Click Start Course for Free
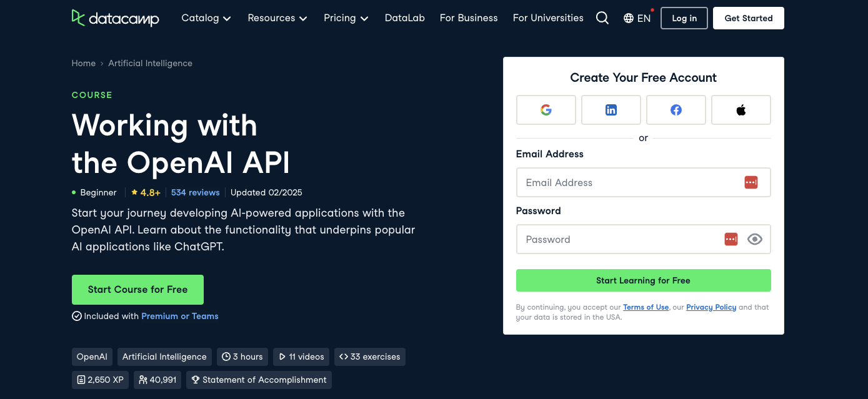 coord(137,289)
